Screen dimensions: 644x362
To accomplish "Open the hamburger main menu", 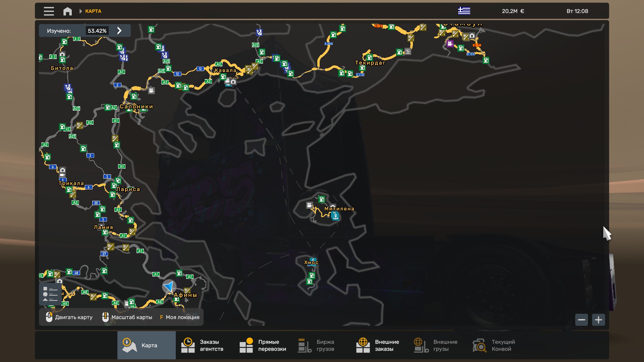I will tap(49, 11).
